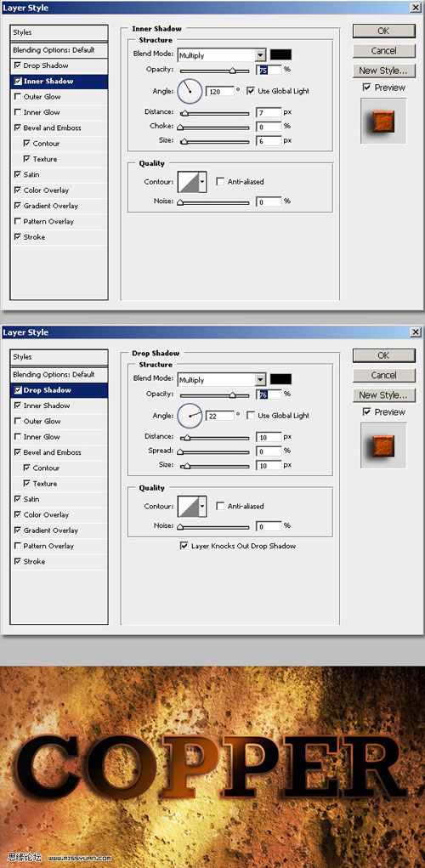Click angle dial in Drop Shadow dialog
425x868 pixels.
(x=190, y=415)
